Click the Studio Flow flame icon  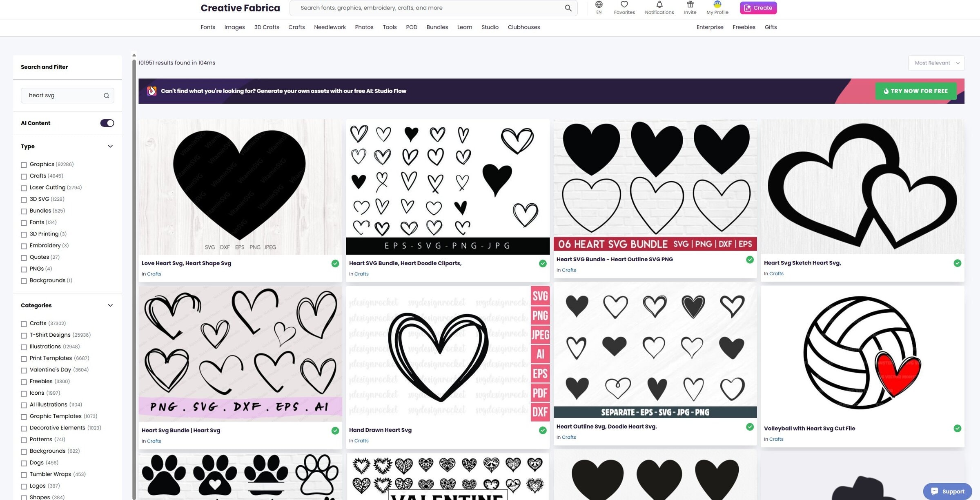point(151,91)
